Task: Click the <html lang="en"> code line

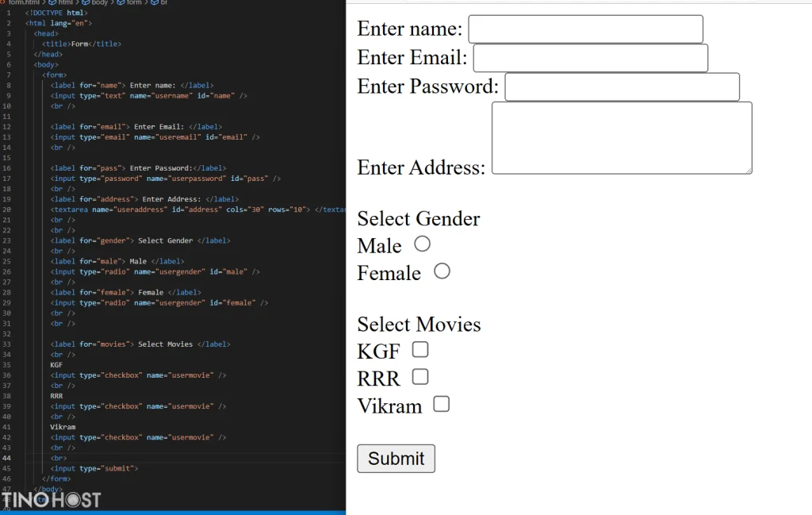Action: click(59, 23)
